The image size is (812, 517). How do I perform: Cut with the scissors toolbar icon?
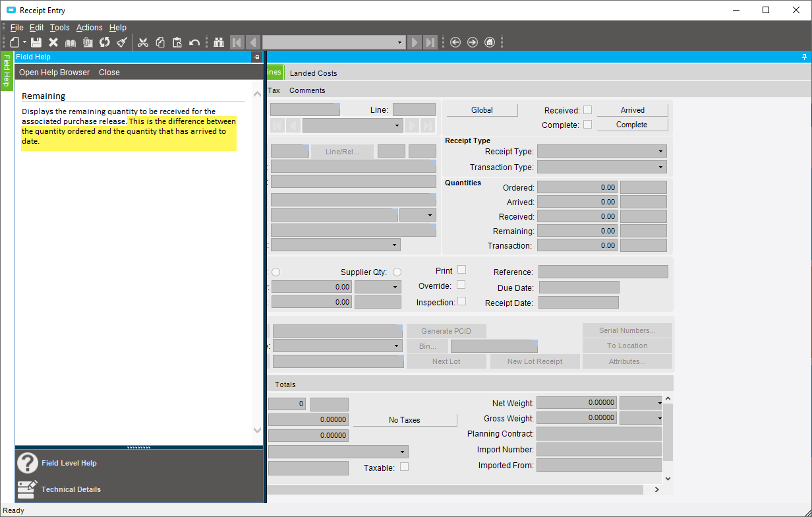pyautogui.click(x=143, y=42)
